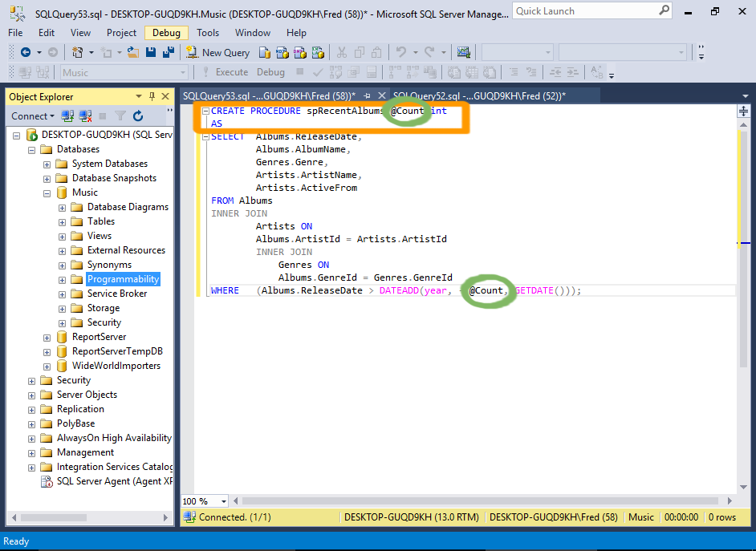The height and width of the screenshot is (551, 756).
Task: Click the Refresh icon in Object Explorer
Action: click(138, 116)
